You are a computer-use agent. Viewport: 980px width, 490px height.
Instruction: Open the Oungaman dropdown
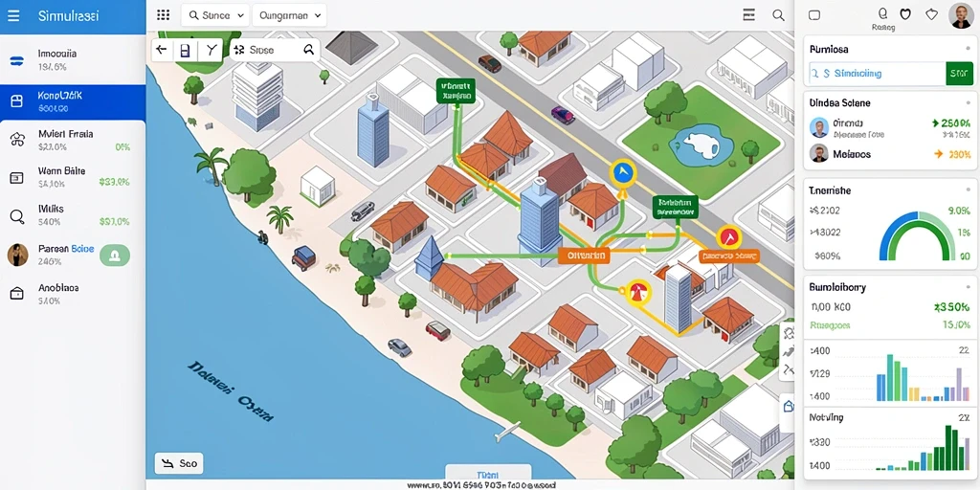pyautogui.click(x=289, y=15)
